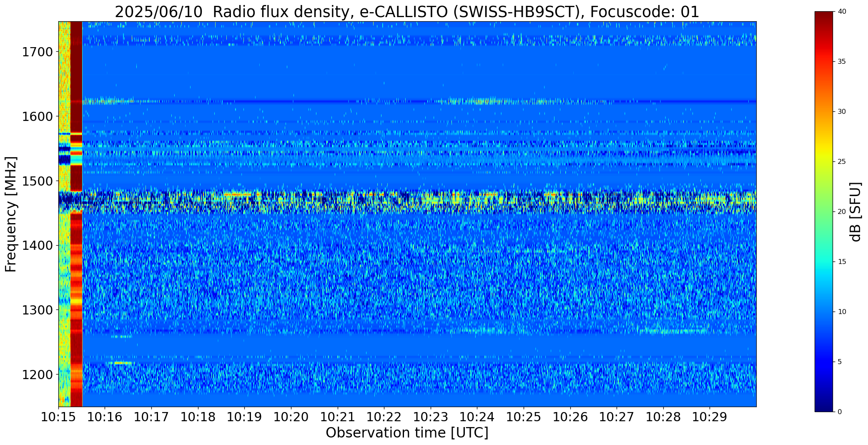Click the 1600 frequency tick label
Viewport: 868px width, 445px height.
tap(37, 116)
